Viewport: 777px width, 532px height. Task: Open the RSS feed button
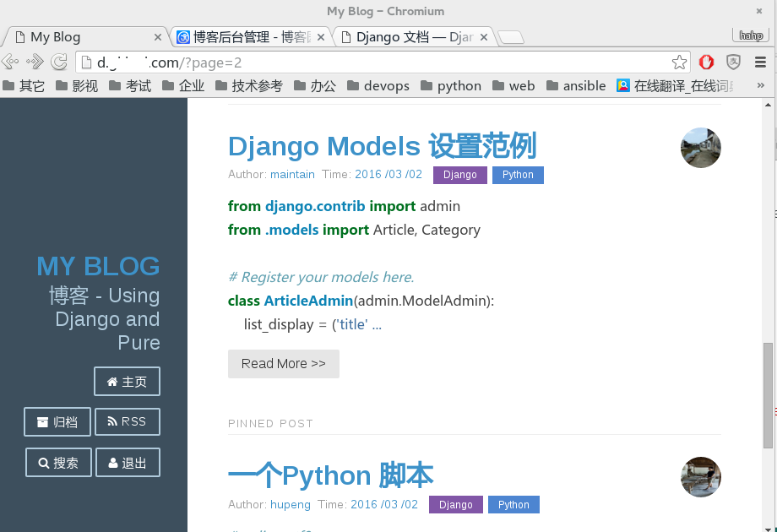click(128, 421)
